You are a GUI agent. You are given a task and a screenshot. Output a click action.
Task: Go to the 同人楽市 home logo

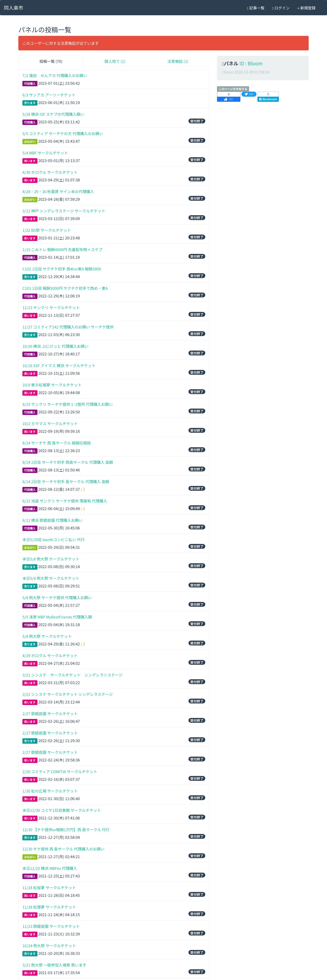click(13, 8)
